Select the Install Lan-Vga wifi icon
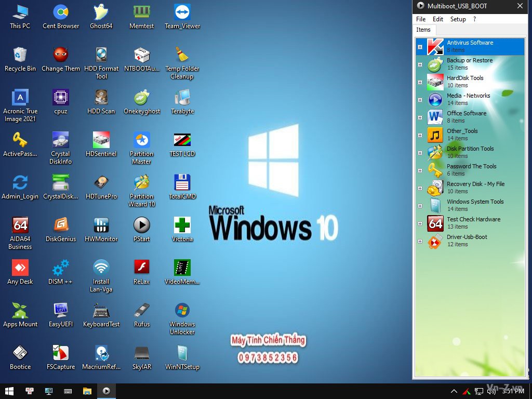532x399 pixels. [101, 275]
